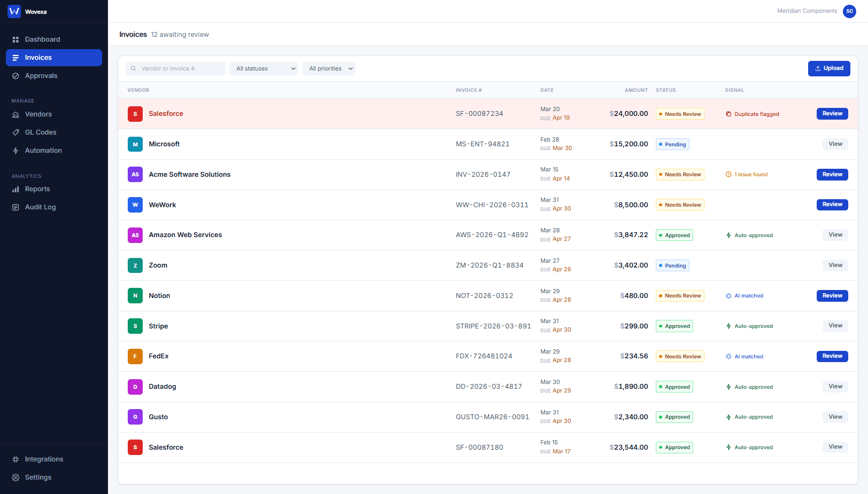Open the Settings gear icon
The image size is (868, 494).
coord(15,477)
